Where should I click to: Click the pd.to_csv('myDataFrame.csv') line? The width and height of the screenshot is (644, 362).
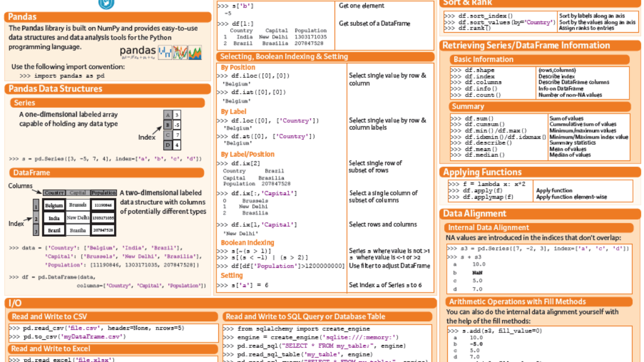pos(67,337)
